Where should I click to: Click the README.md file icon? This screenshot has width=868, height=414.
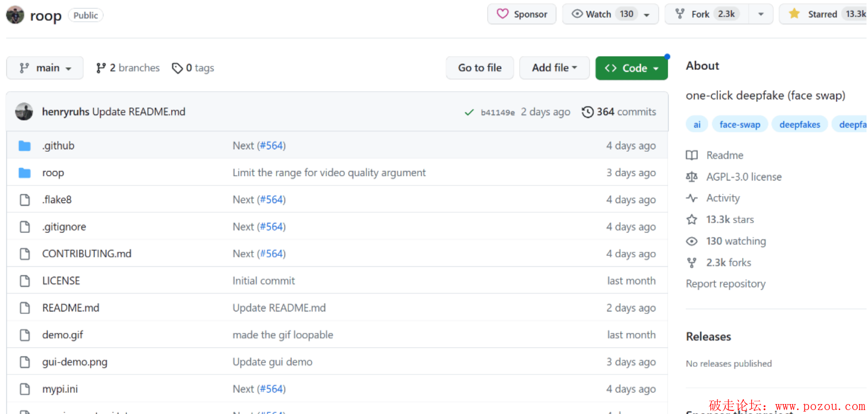(25, 308)
